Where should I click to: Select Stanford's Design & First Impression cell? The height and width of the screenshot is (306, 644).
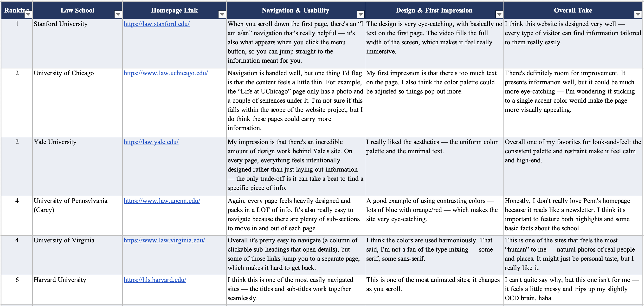pyautogui.click(x=434, y=44)
